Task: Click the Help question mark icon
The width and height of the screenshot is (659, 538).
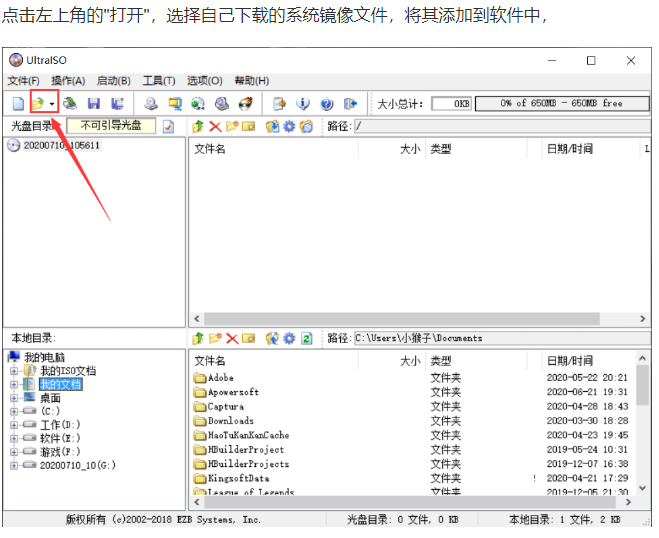Action: (326, 103)
